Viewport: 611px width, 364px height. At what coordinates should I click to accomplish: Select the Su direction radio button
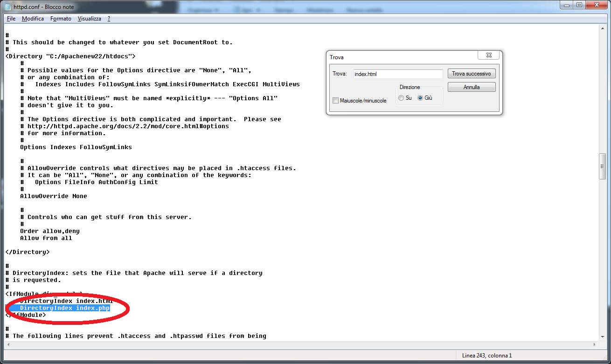[x=401, y=98]
